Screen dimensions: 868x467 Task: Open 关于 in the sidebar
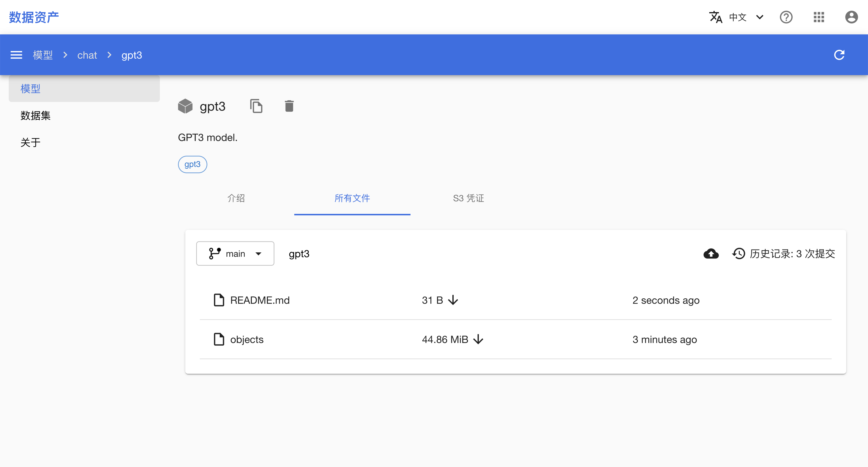point(84,142)
